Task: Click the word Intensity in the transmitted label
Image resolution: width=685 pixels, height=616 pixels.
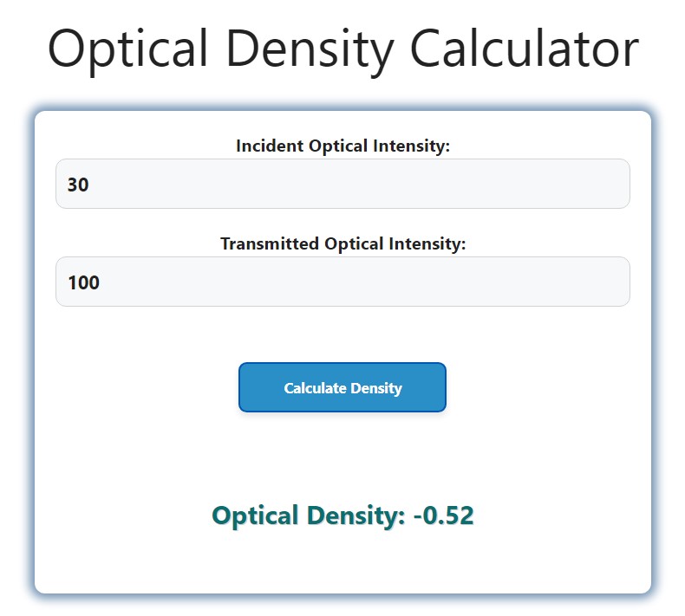Action: click(427, 244)
